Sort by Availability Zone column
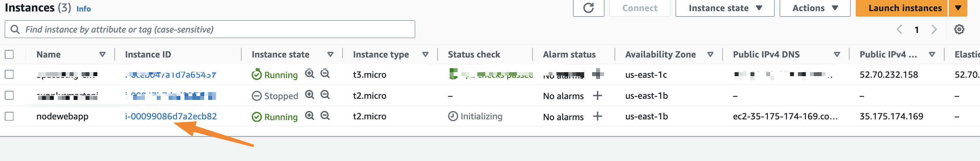The image size is (980, 161). [710, 54]
